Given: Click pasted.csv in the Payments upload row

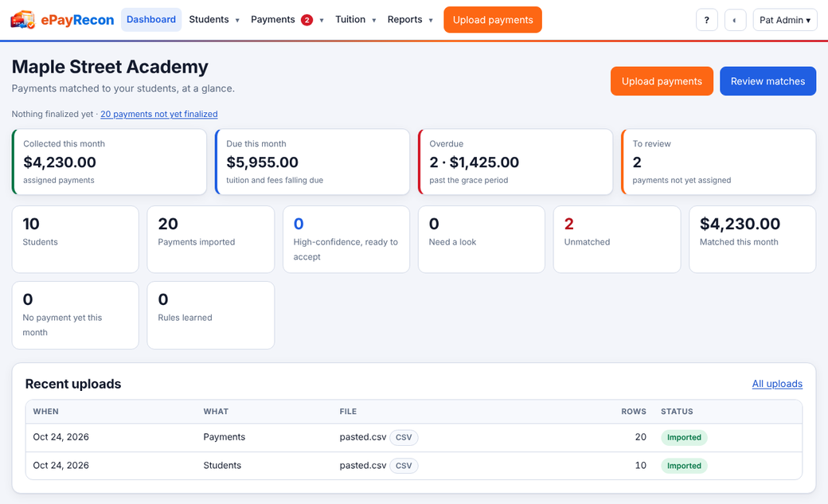Looking at the screenshot, I should [x=363, y=437].
